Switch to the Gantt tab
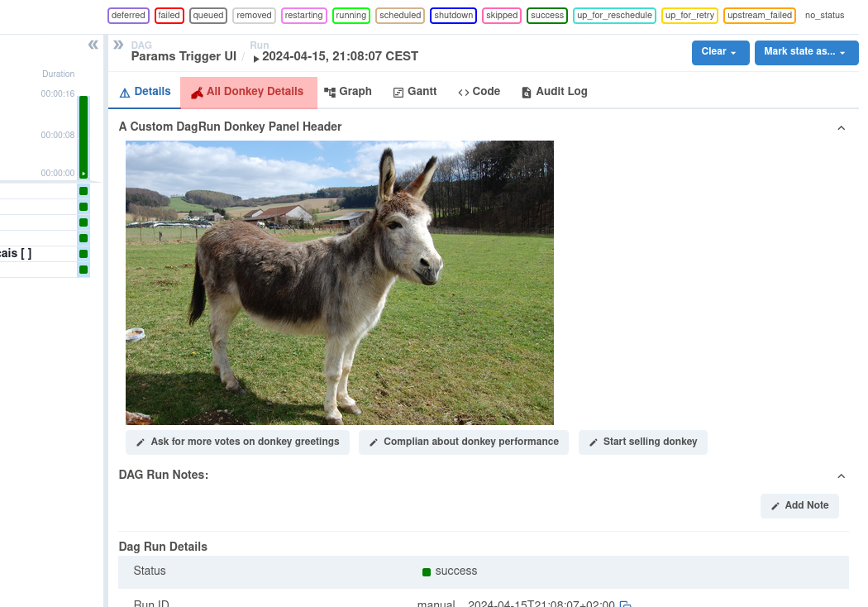The height and width of the screenshot is (607, 868). (x=415, y=92)
